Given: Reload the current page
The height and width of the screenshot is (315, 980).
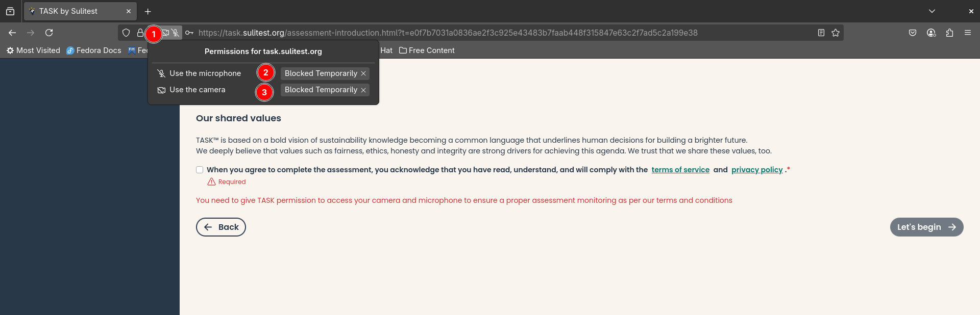Looking at the screenshot, I should 49,33.
